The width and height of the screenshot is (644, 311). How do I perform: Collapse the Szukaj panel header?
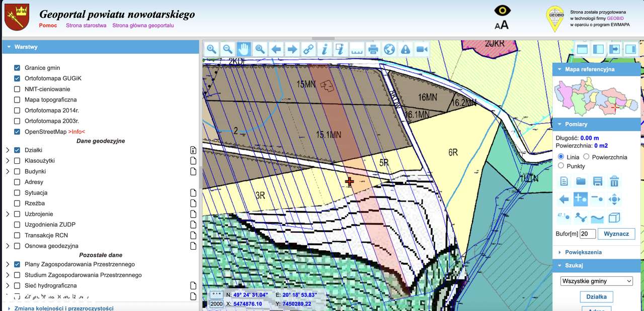click(x=597, y=265)
